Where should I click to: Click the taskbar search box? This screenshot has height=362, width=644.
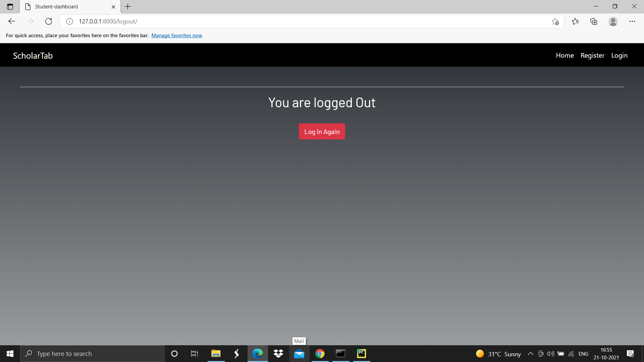click(x=92, y=354)
